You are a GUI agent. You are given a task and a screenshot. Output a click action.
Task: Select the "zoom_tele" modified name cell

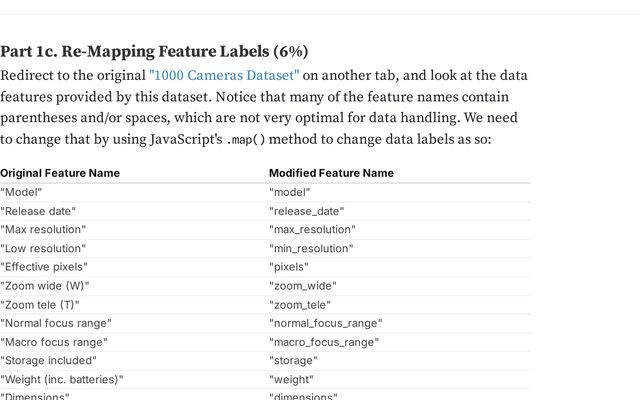(x=300, y=305)
